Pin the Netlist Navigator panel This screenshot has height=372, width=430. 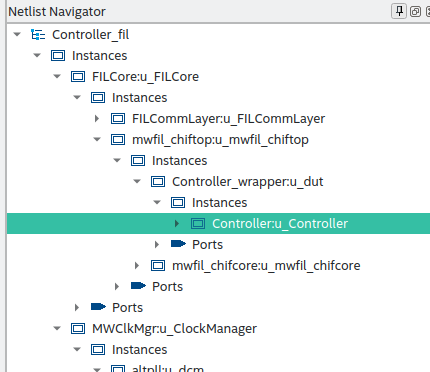point(399,12)
